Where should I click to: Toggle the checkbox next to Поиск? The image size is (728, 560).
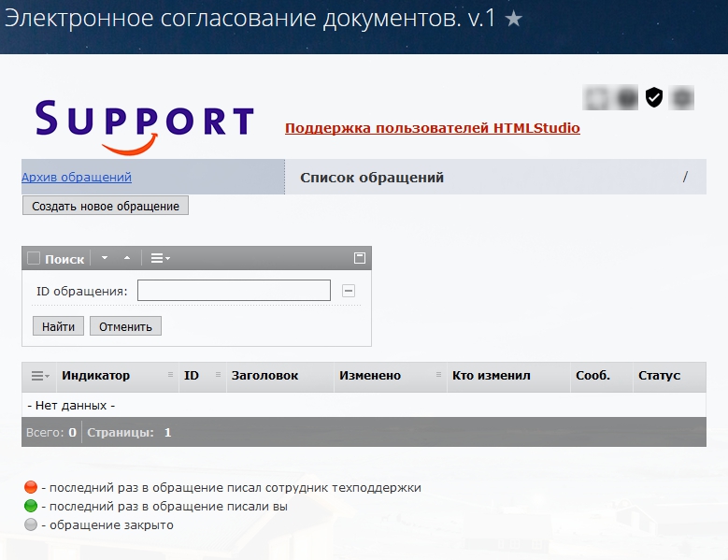pyautogui.click(x=34, y=259)
